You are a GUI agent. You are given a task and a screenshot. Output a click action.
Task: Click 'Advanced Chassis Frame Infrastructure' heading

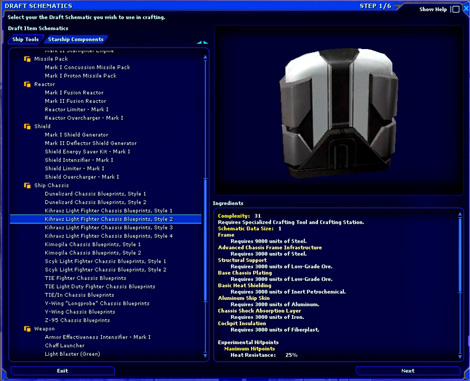click(270, 248)
